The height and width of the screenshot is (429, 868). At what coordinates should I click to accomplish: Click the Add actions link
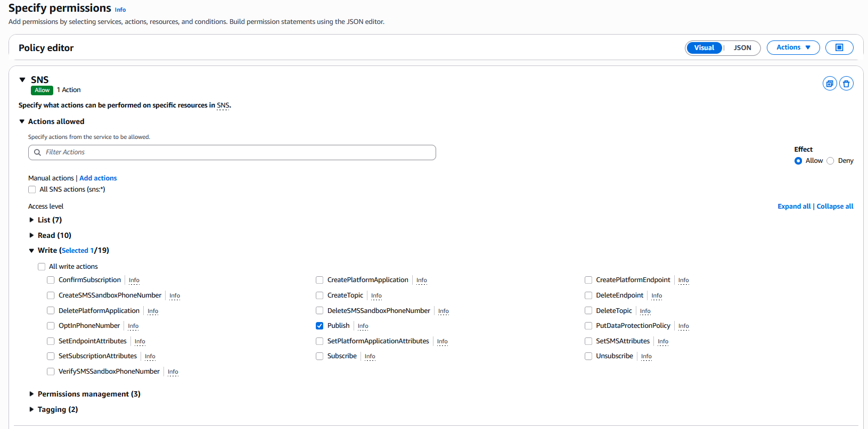[98, 178]
